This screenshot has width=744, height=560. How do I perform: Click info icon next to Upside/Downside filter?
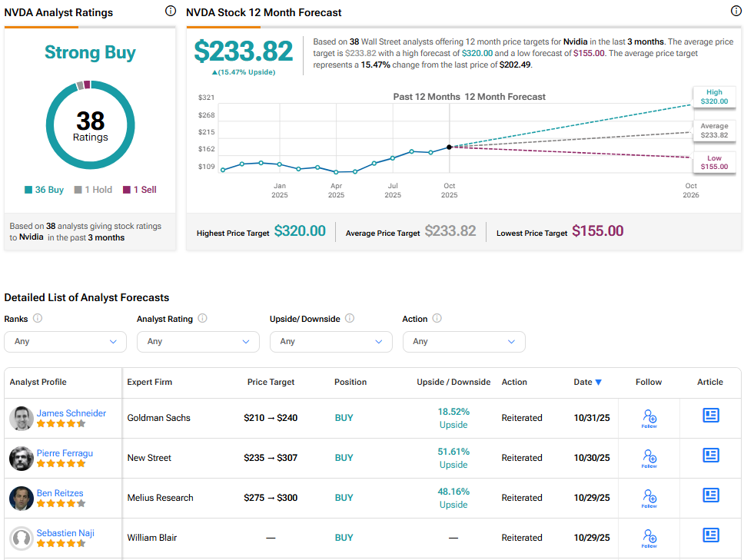(350, 318)
